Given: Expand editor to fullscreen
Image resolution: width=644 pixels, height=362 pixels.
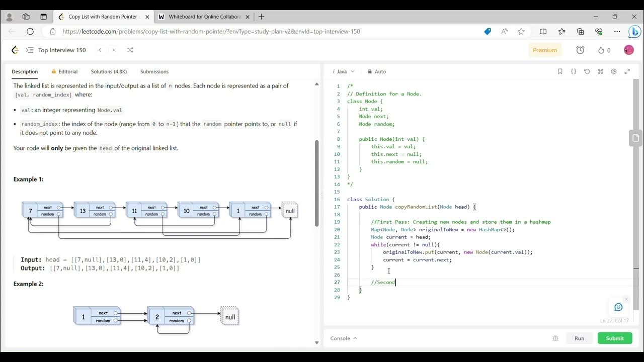Looking at the screenshot, I should pyautogui.click(x=627, y=71).
